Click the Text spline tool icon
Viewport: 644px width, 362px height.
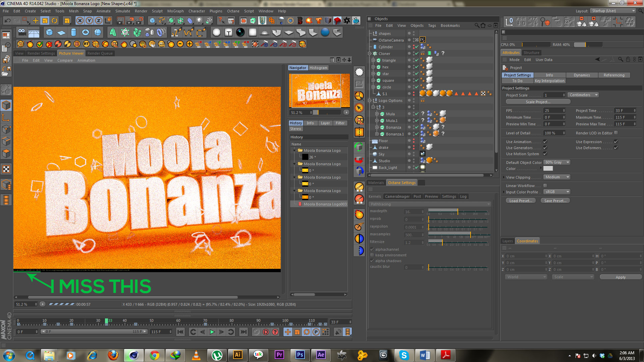228,33
